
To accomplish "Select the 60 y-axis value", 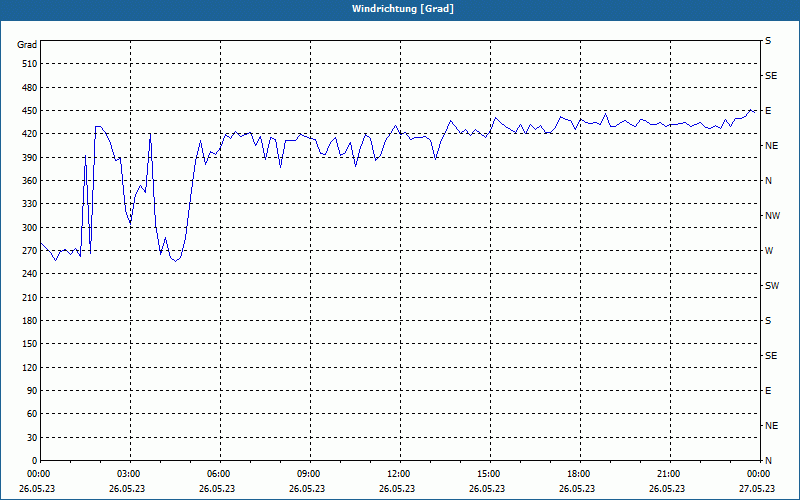I will (x=32, y=414).
